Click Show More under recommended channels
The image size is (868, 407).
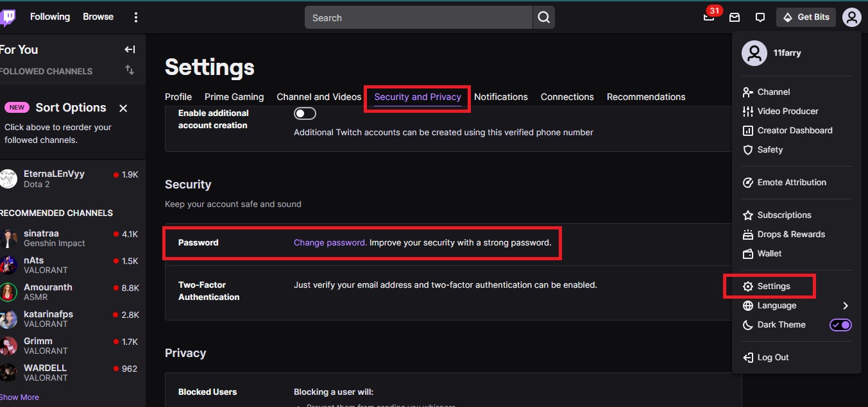[19, 397]
